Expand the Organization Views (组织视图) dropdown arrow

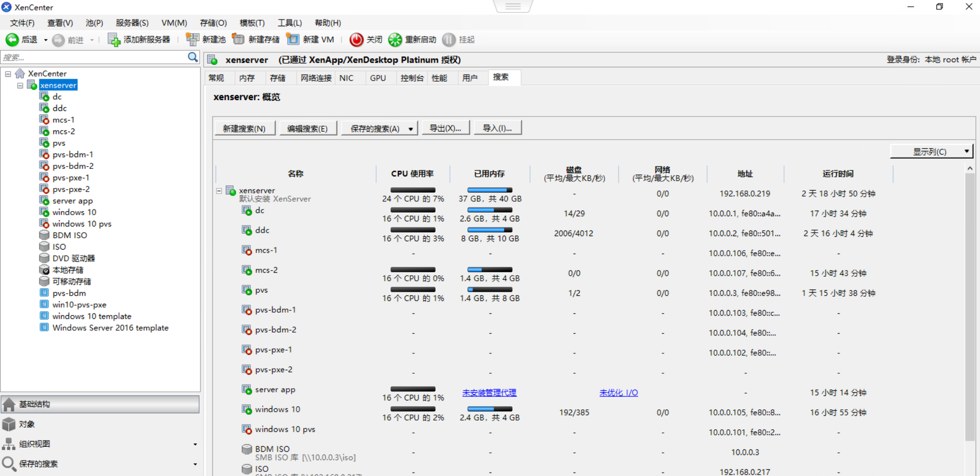tap(195, 445)
